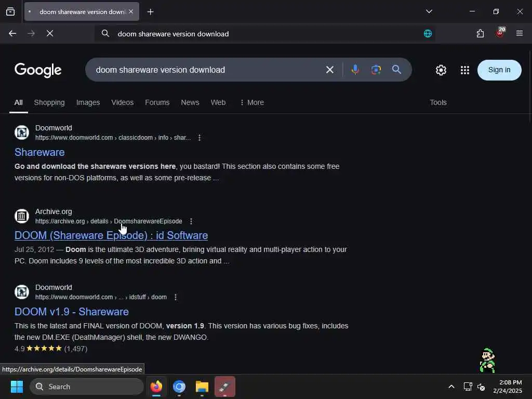The width and height of the screenshot is (532, 399).
Task: Switch to the News tab
Action: (x=190, y=102)
